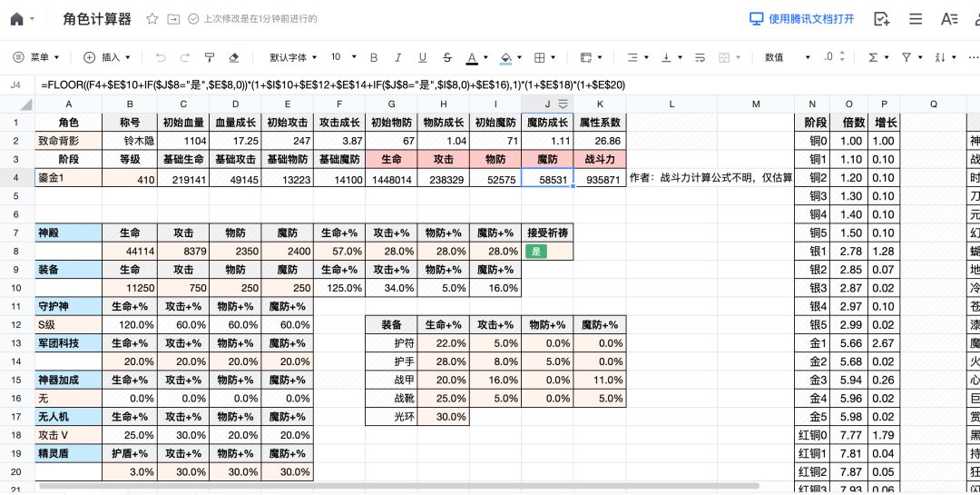
Task: Toggle strikethrough formatting
Action: 446,57
